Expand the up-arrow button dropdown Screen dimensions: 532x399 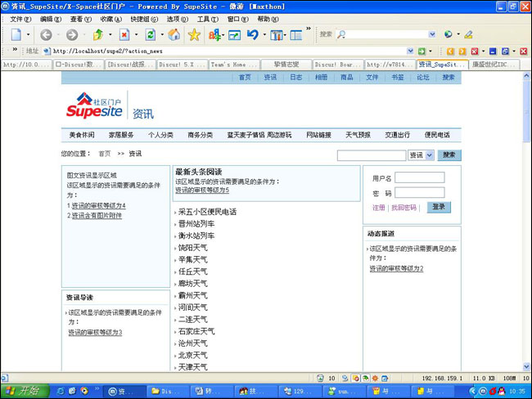click(110, 34)
